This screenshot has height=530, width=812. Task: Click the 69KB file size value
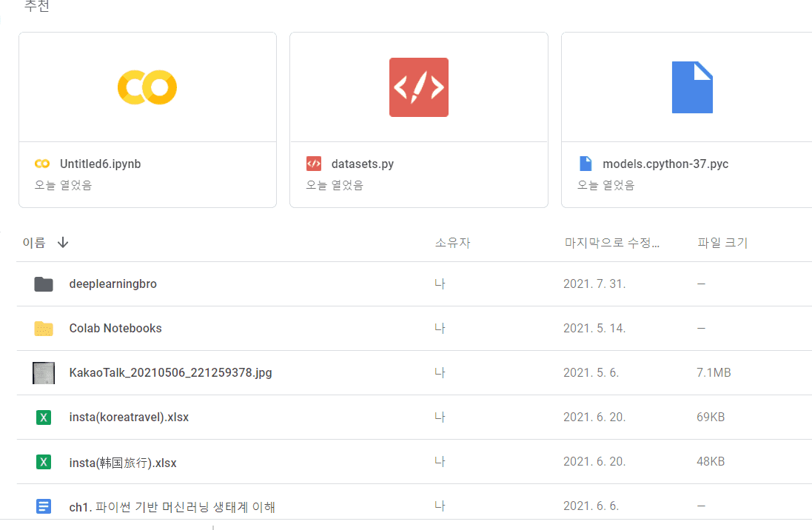pyautogui.click(x=711, y=417)
